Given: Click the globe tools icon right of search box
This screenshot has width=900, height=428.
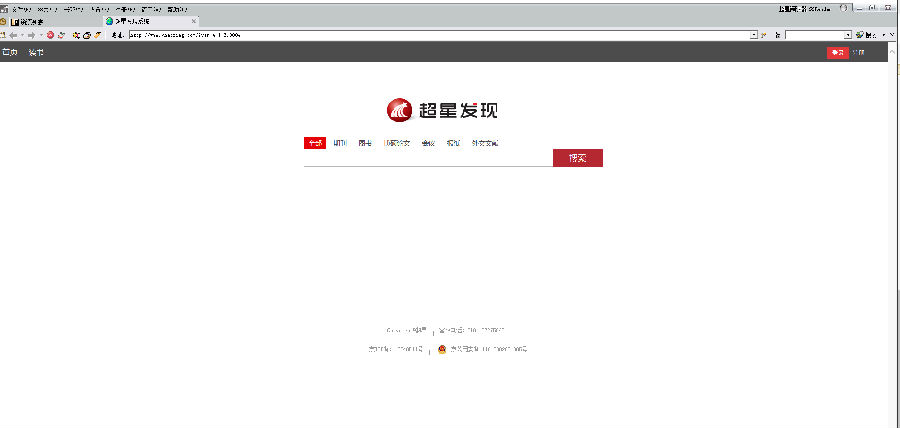Looking at the screenshot, I should point(859,35).
